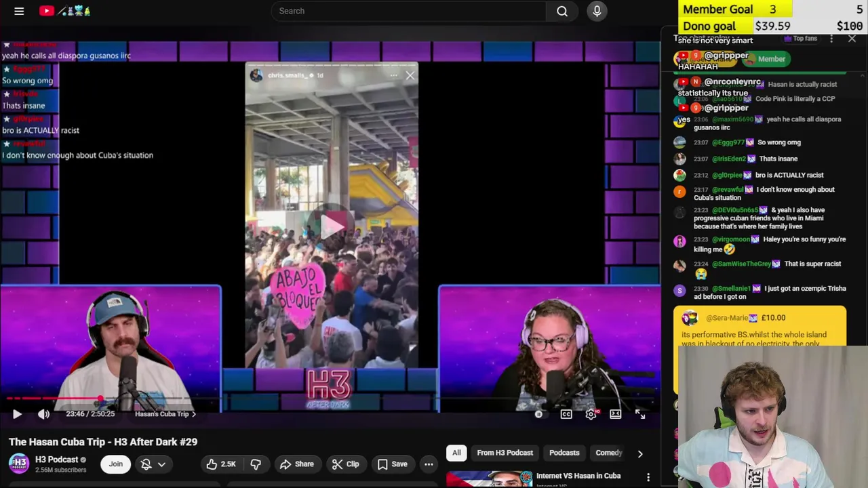Save the video to a playlist

(x=393, y=464)
